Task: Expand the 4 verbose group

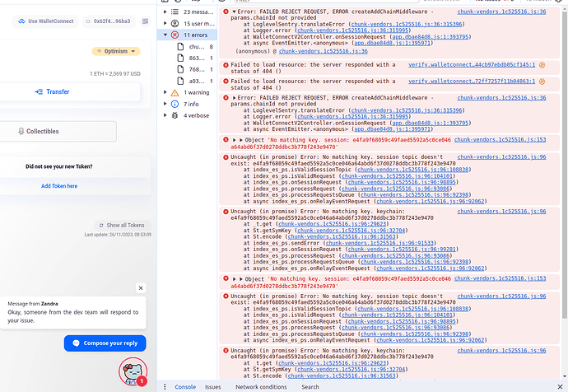Action: tap(165, 115)
